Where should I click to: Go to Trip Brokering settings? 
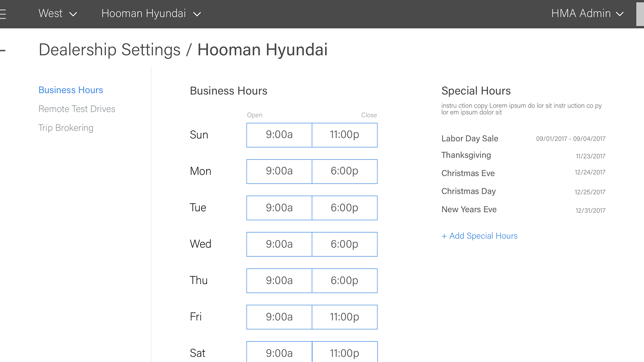pyautogui.click(x=66, y=128)
